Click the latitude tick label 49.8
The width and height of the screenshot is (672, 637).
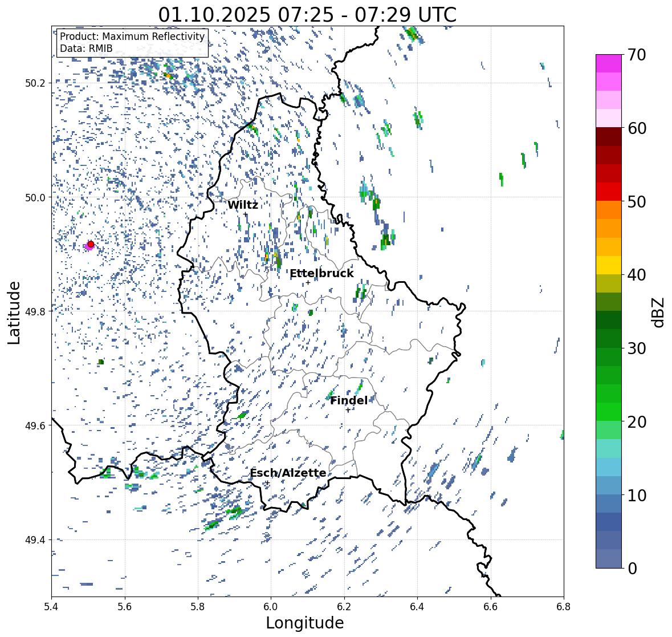tap(35, 311)
